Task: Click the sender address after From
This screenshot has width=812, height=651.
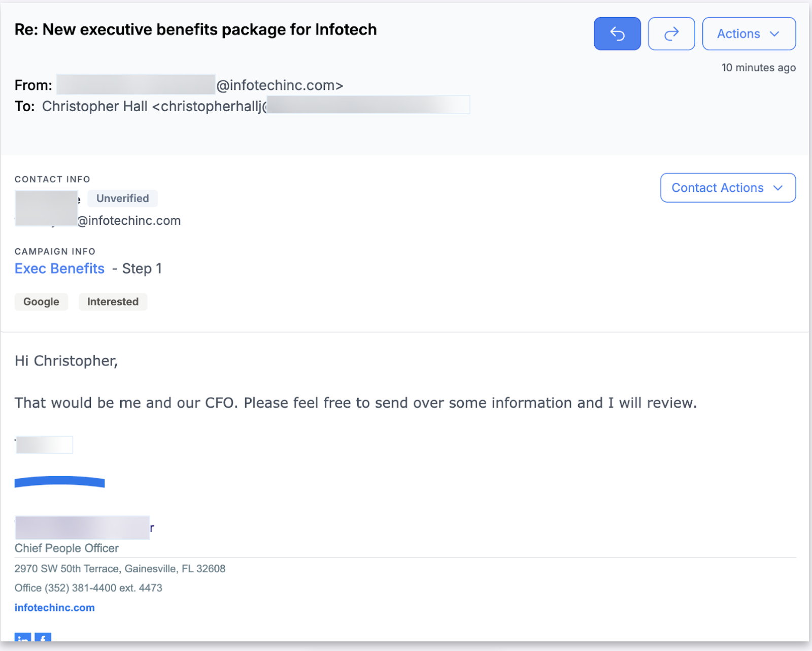Action: 279,85
